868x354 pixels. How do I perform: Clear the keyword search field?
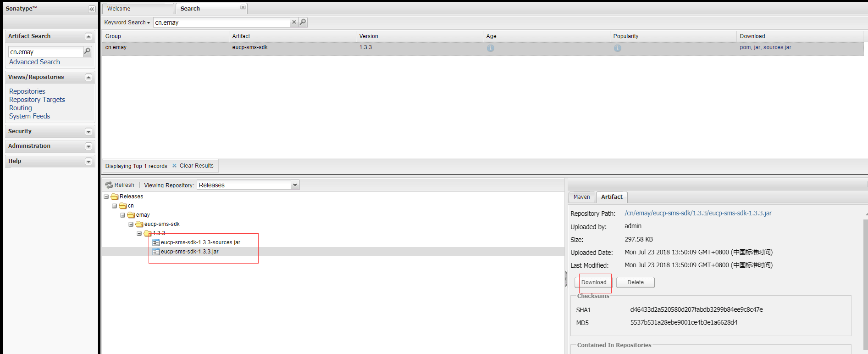294,22
